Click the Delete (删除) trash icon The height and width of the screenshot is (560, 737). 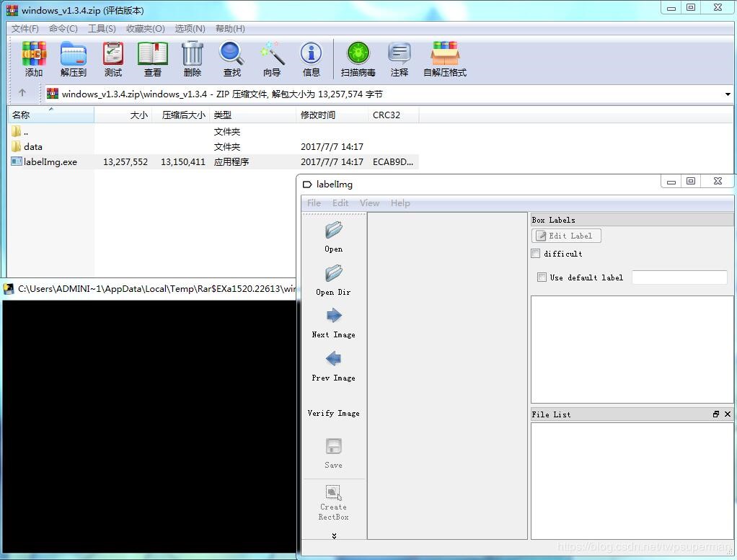193,55
